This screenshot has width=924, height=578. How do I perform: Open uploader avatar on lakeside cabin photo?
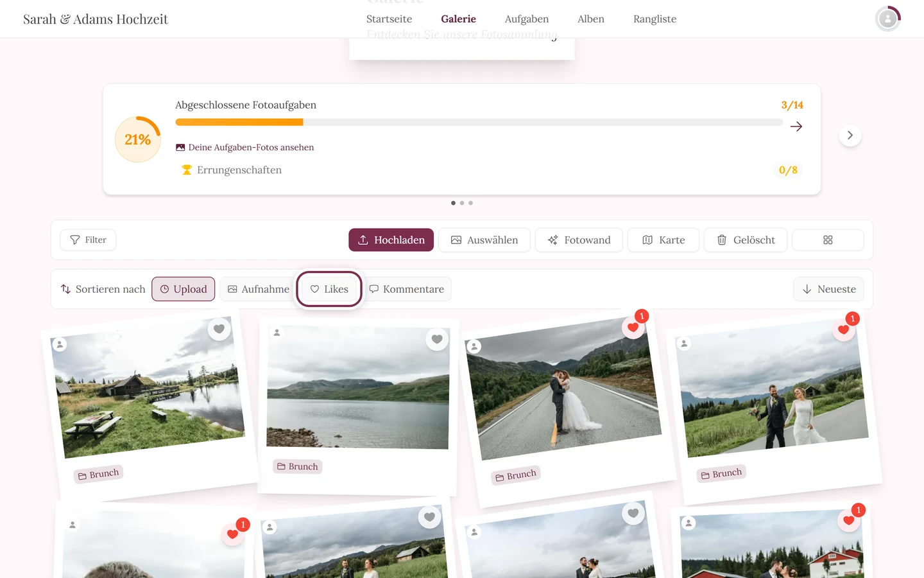[x=60, y=344]
